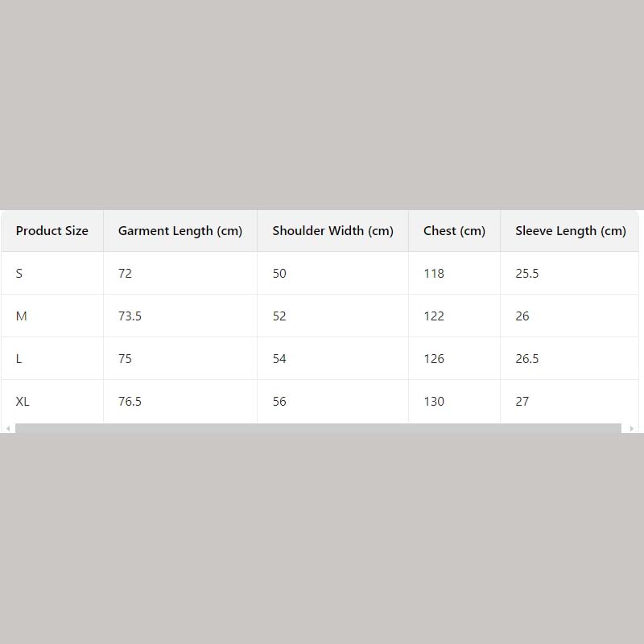Click the 76.5 garment length cell

130,402
